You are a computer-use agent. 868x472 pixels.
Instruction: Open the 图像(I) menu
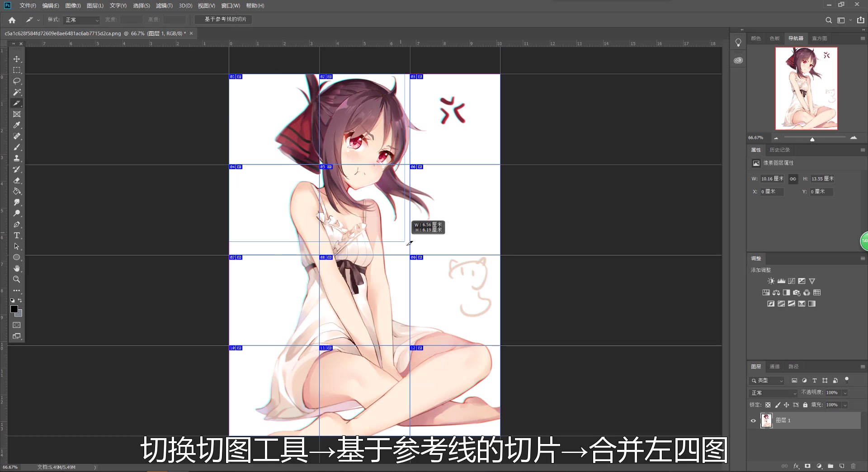(73, 5)
